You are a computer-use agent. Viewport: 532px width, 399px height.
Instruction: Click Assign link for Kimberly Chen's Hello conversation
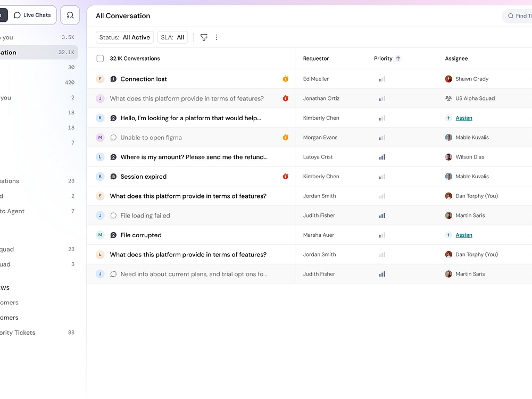(464, 118)
